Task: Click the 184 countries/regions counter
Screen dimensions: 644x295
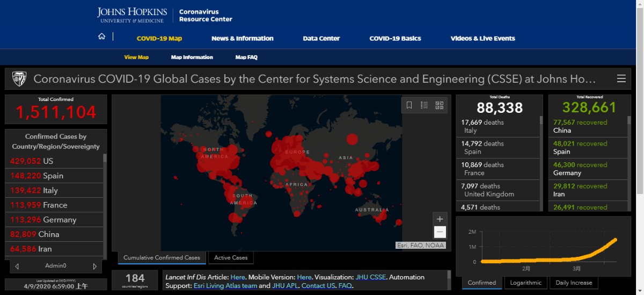Action: point(135,279)
